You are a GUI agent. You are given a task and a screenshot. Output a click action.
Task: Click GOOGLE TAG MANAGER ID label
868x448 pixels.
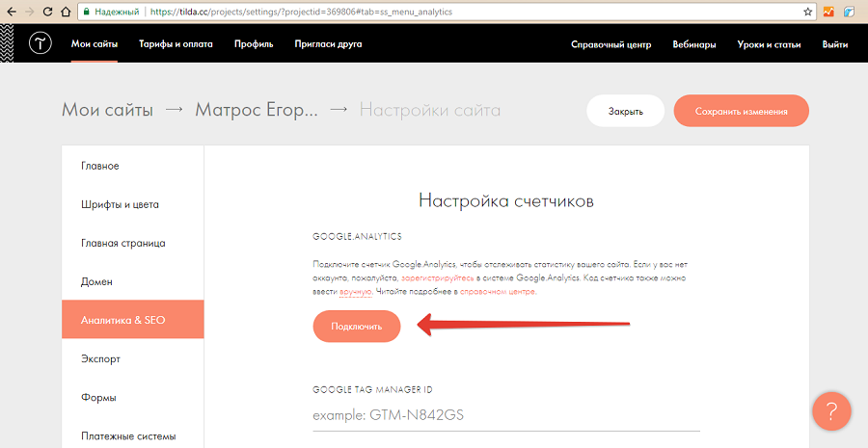click(372, 389)
